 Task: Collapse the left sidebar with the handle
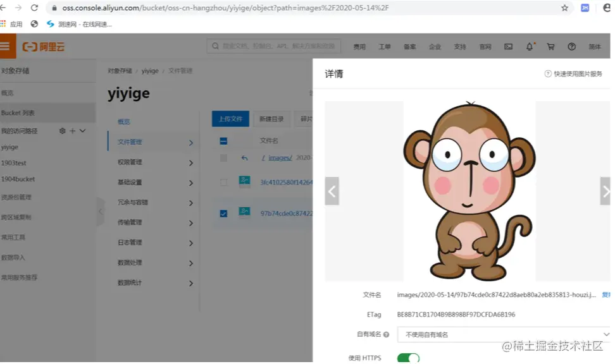(101, 212)
